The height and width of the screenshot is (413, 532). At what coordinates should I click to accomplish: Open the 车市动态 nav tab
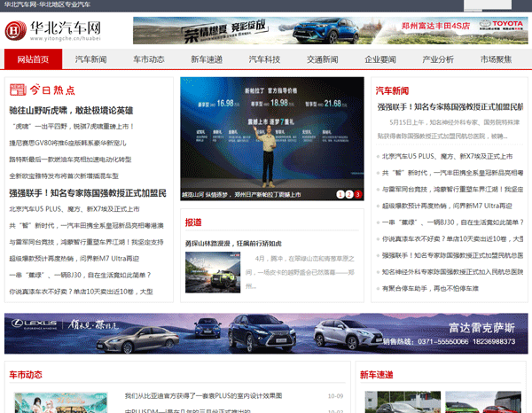[149, 59]
